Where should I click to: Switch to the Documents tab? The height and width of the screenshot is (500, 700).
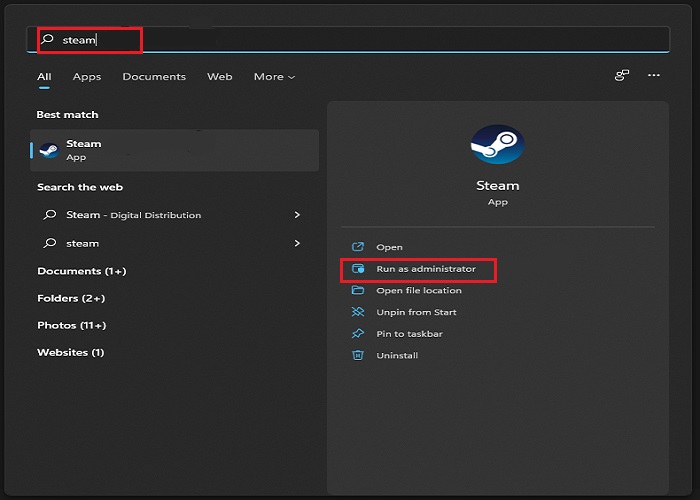(x=154, y=77)
